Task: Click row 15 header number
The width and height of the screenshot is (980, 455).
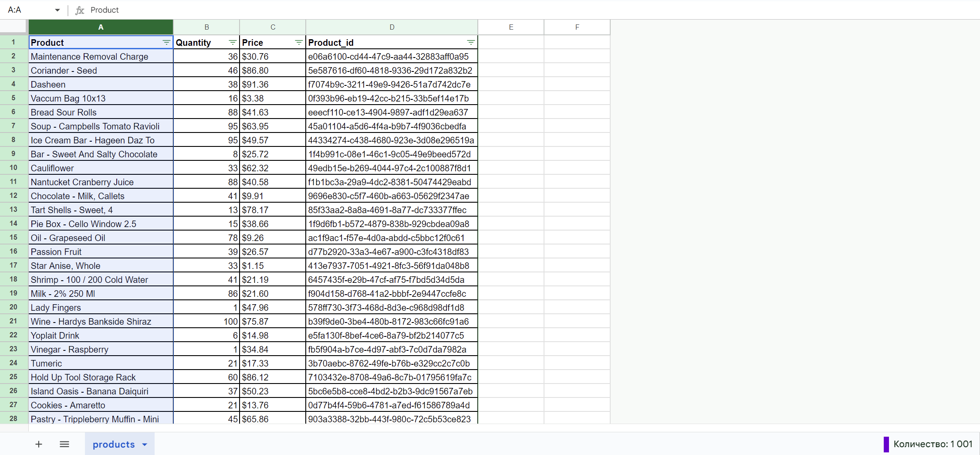Action: coord(14,238)
